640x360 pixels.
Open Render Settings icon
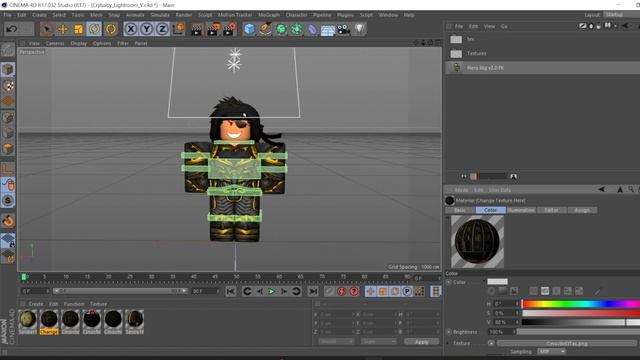[x=229, y=29]
